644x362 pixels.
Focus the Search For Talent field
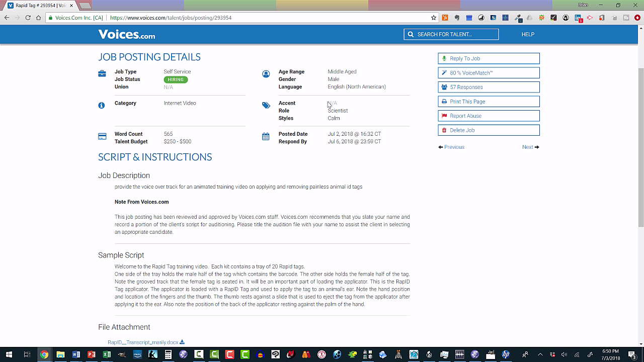click(x=451, y=34)
